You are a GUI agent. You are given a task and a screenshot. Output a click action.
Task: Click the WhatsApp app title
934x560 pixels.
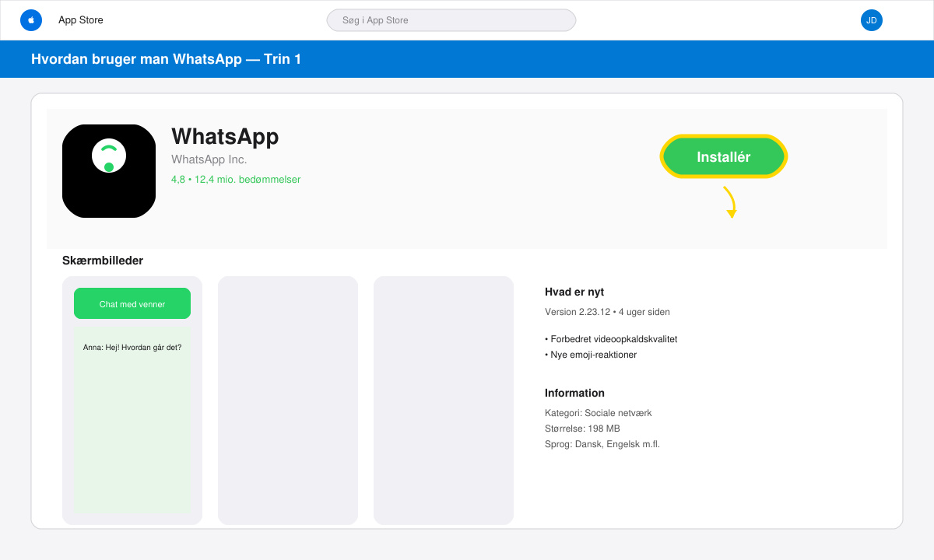point(225,136)
